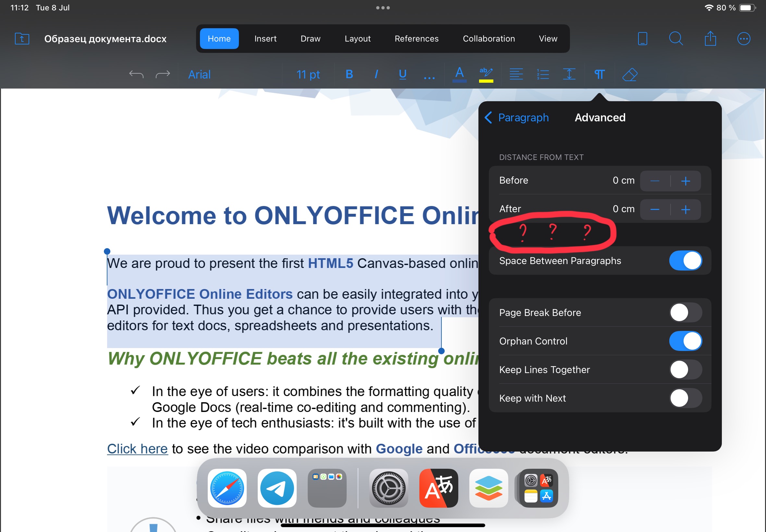The width and height of the screenshot is (766, 532).
Task: Switch to mobile view icon
Action: [x=642, y=39]
